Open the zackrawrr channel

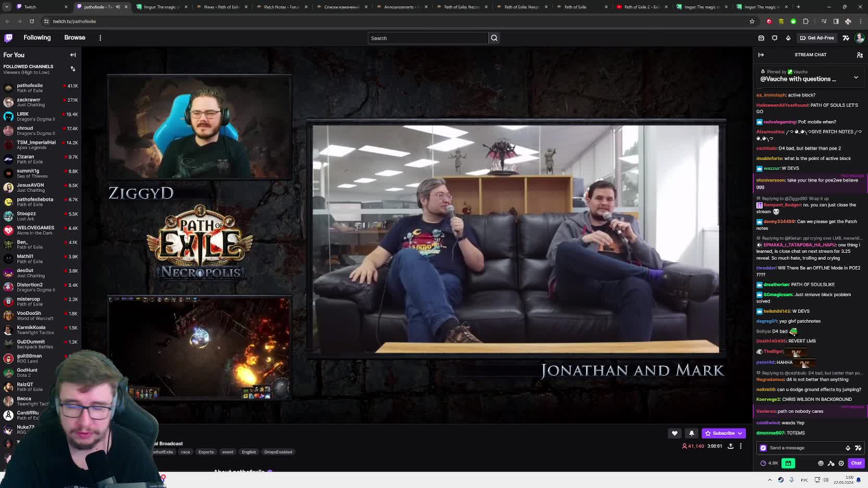point(40,102)
